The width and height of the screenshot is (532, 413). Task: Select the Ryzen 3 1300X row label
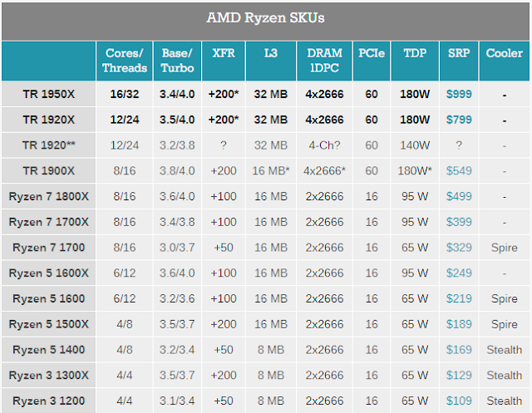47,376
